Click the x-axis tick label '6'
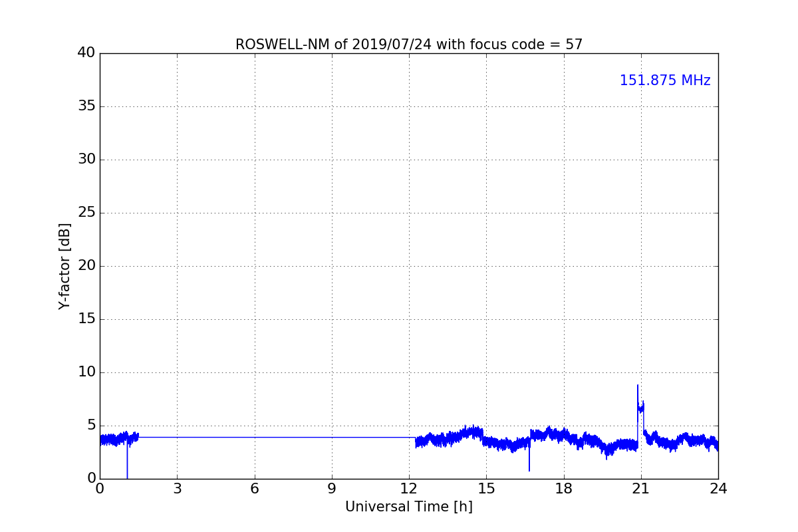This screenshot has height=532, width=798. click(255, 489)
